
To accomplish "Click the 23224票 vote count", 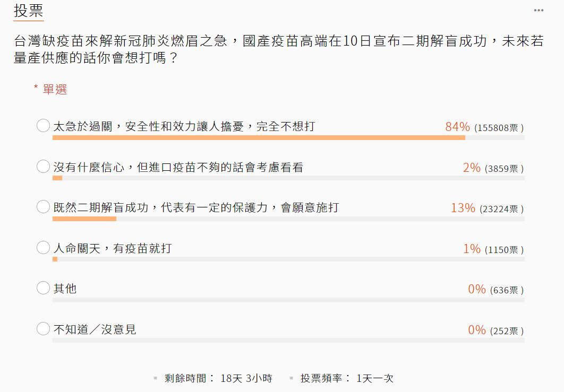I will tap(501, 209).
